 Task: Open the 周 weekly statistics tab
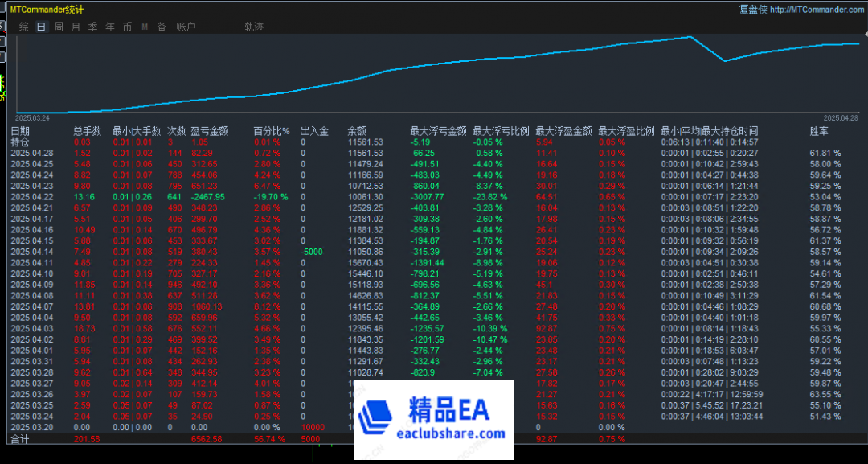click(59, 27)
